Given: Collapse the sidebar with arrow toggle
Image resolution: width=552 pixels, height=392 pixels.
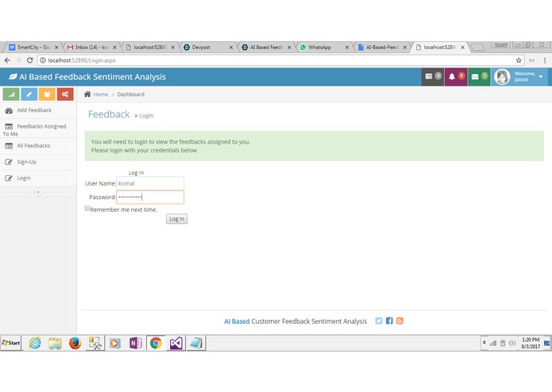Looking at the screenshot, I should pyautogui.click(x=38, y=192).
